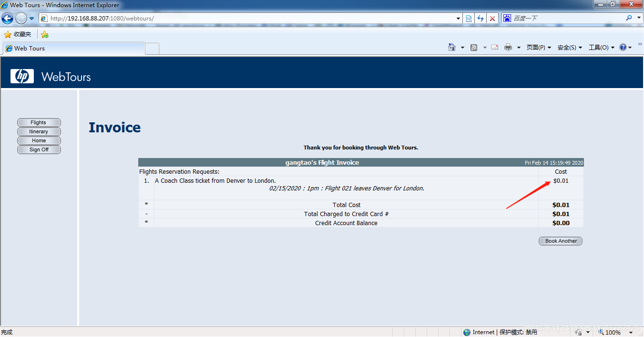The image size is (644, 337).
Task: Stop loading with the red X icon
Action: point(492,19)
